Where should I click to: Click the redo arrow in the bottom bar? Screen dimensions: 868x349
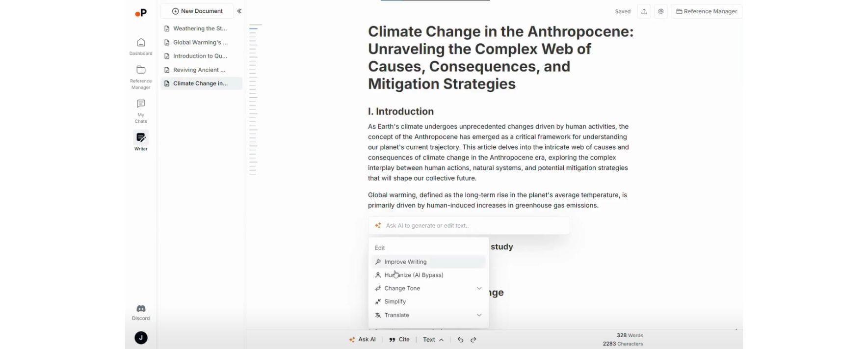click(473, 339)
